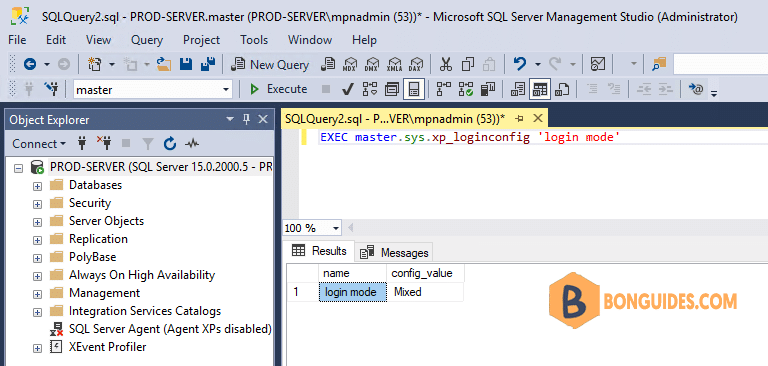This screenshot has height=366, width=768.
Task: Click the Object Explorer connect plug icon
Action: pos(82,144)
